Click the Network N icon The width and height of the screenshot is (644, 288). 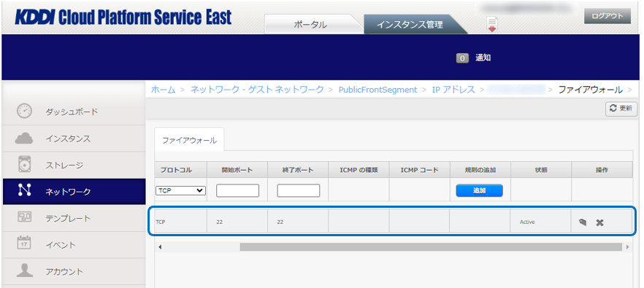pos(24,190)
